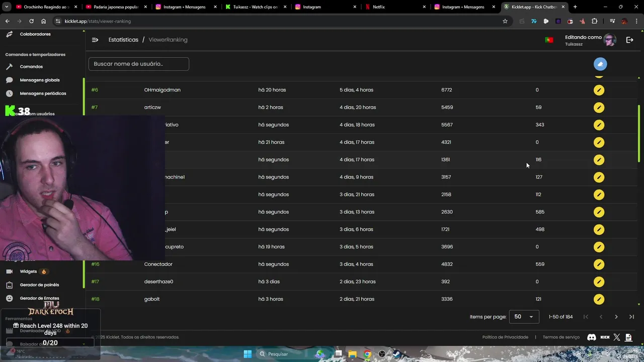Click the browser address bar URL
The width and height of the screenshot is (644, 362).
98,21
